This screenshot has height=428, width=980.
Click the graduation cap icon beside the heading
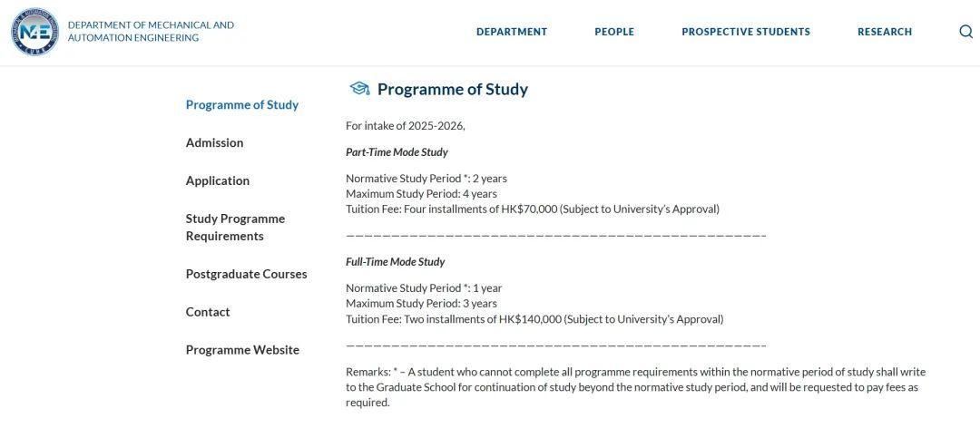pos(359,88)
